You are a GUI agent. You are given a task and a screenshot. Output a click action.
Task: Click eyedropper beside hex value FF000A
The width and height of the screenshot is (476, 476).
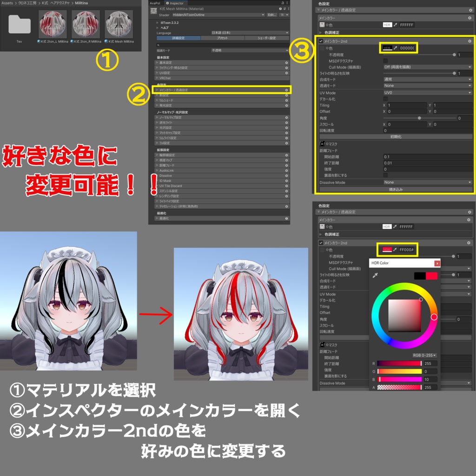coord(395,250)
